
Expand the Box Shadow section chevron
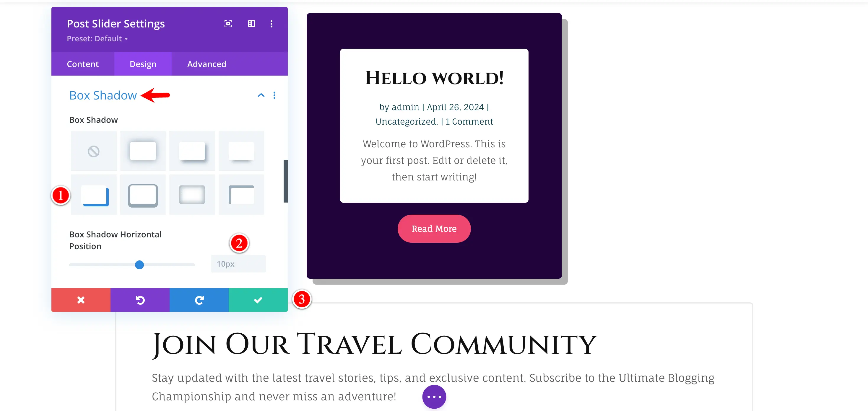click(x=260, y=95)
